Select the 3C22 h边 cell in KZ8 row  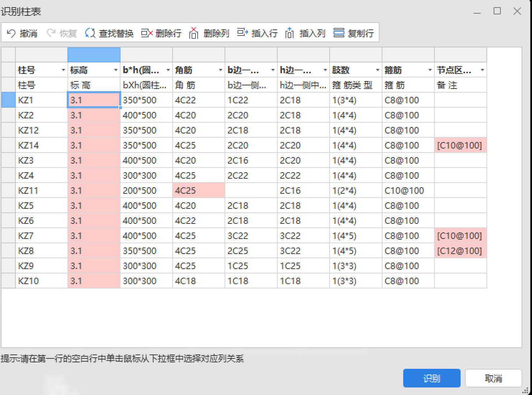tap(303, 251)
